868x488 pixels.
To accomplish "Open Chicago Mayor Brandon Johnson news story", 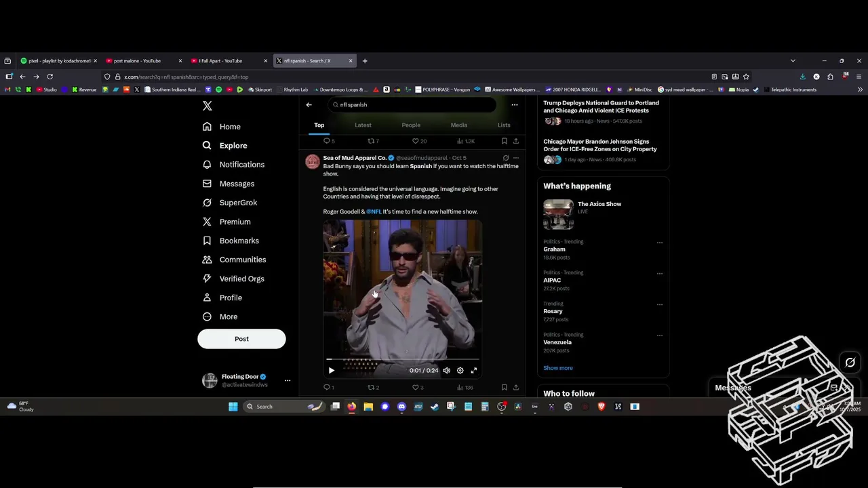I will pyautogui.click(x=600, y=145).
